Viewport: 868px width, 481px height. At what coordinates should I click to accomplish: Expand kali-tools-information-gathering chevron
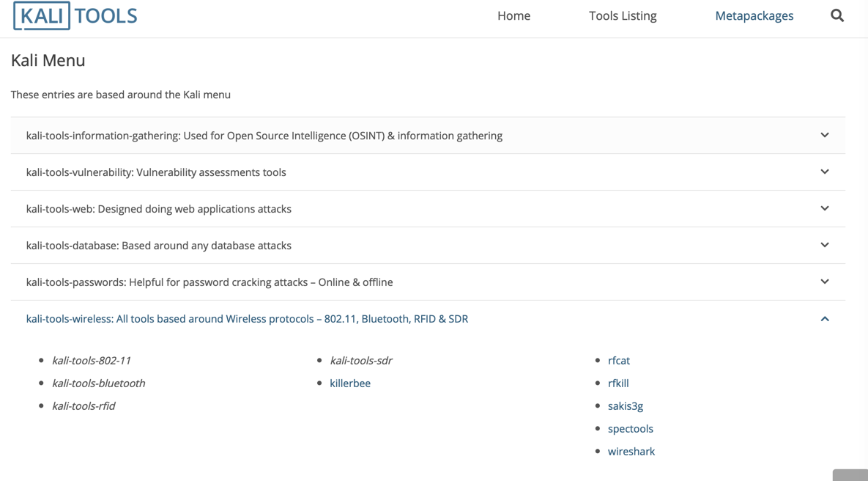[x=825, y=135]
